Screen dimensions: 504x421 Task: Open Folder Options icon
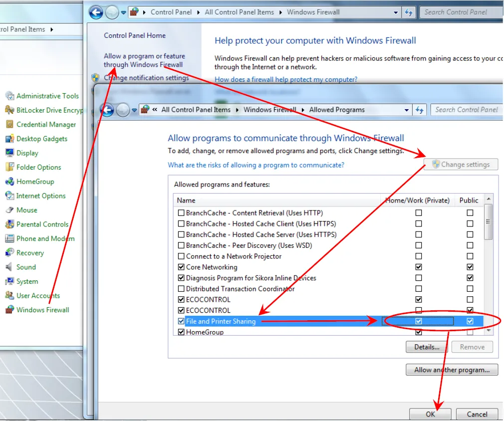pyautogui.click(x=9, y=167)
